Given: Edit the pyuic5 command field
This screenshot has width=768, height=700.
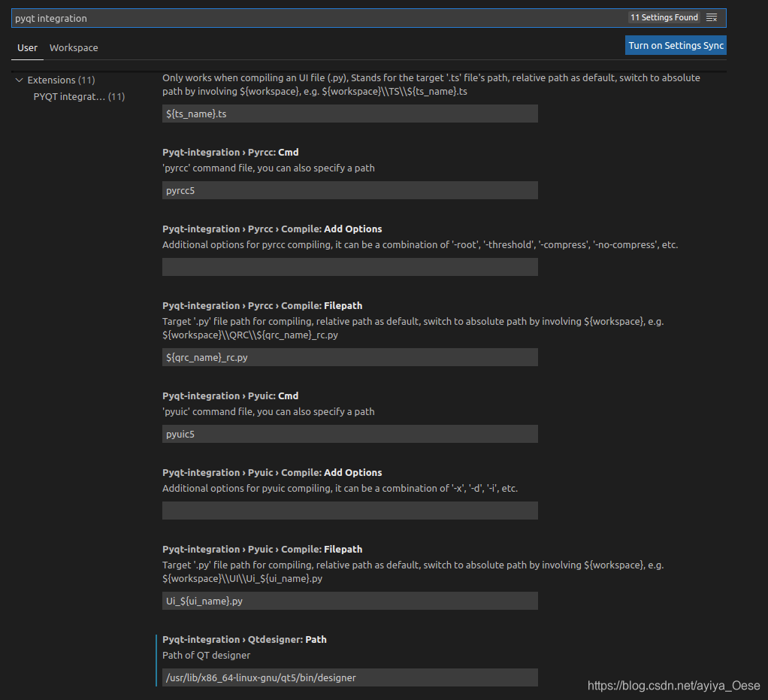Looking at the screenshot, I should [x=350, y=434].
